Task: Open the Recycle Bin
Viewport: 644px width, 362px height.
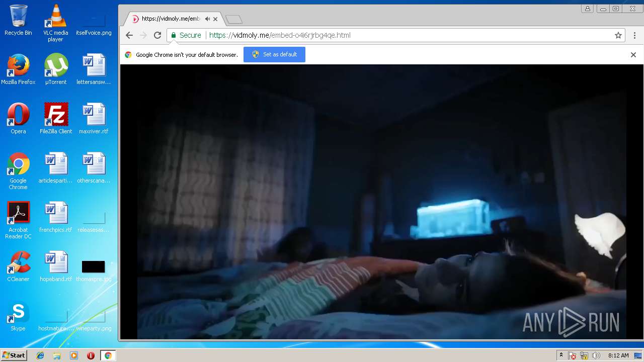Action: pyautogui.click(x=18, y=20)
